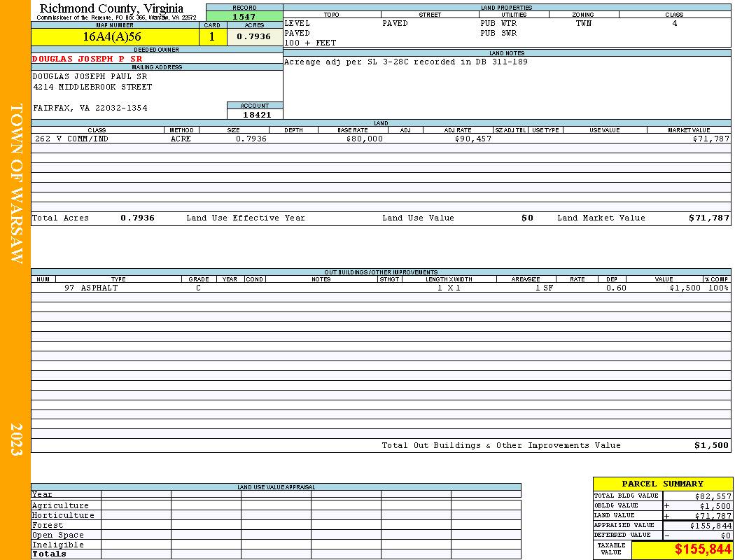
Task: Click the PAVED street value
Action: click(x=395, y=23)
